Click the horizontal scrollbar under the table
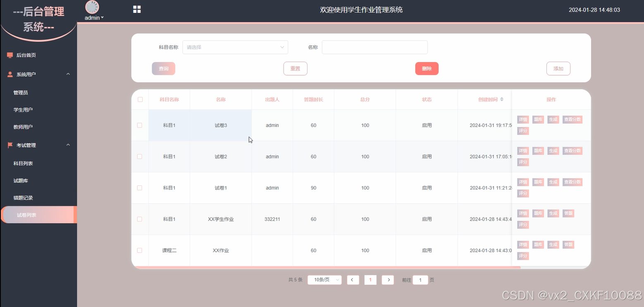This screenshot has width=644, height=307. click(327, 268)
